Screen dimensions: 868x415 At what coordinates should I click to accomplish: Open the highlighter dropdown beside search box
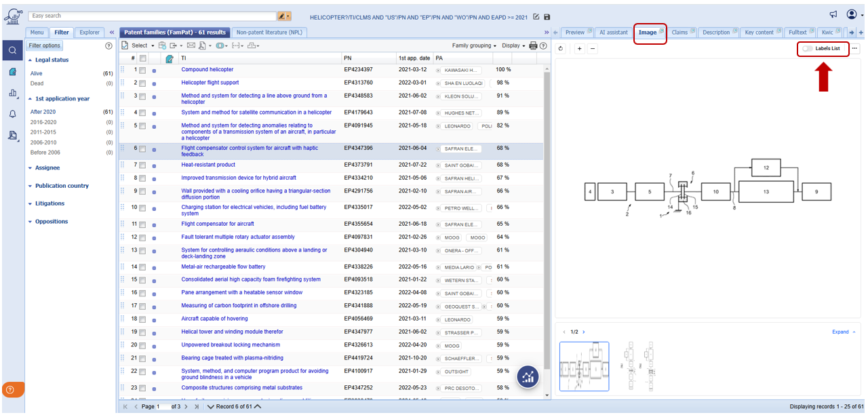(284, 16)
